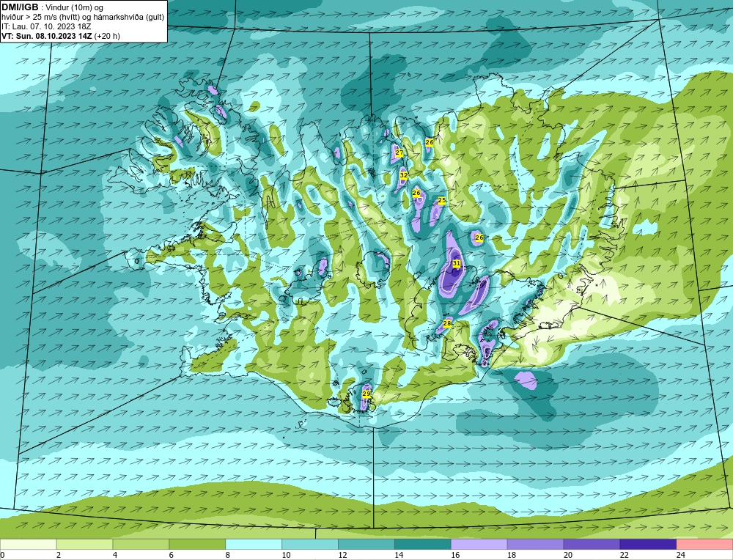
Task: Click the pale cyan swatch between 8 and 10
Action: (254, 545)
